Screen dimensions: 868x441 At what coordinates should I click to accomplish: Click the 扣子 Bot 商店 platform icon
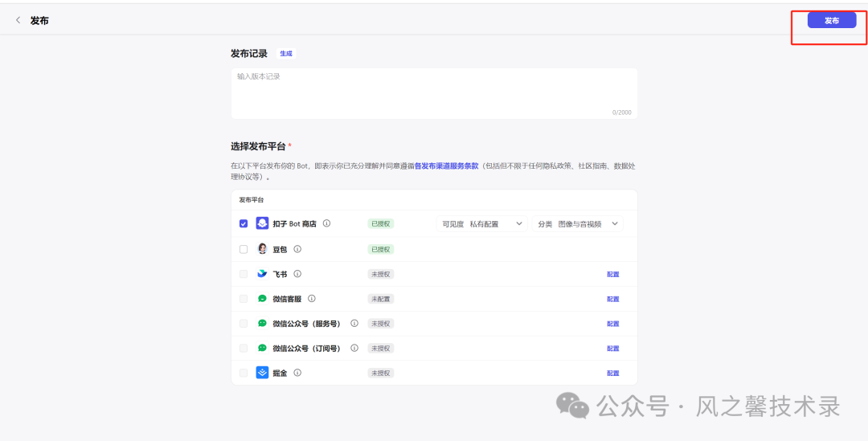(x=262, y=223)
